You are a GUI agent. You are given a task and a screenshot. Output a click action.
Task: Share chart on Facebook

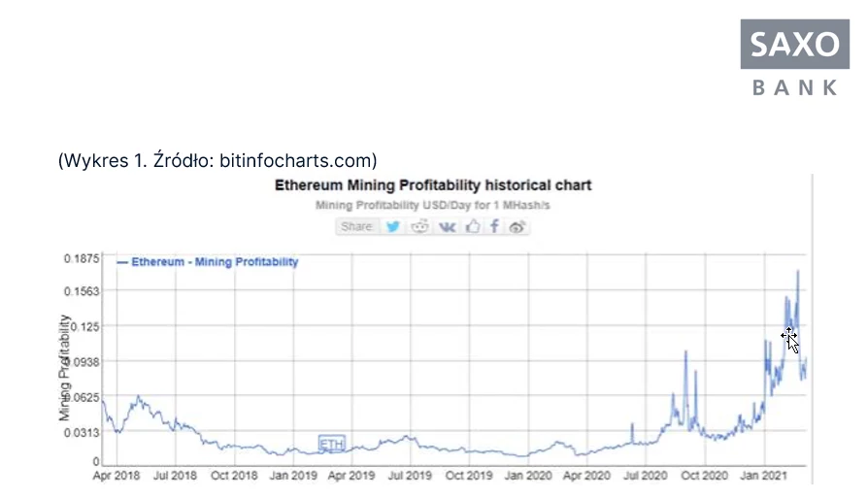click(494, 226)
